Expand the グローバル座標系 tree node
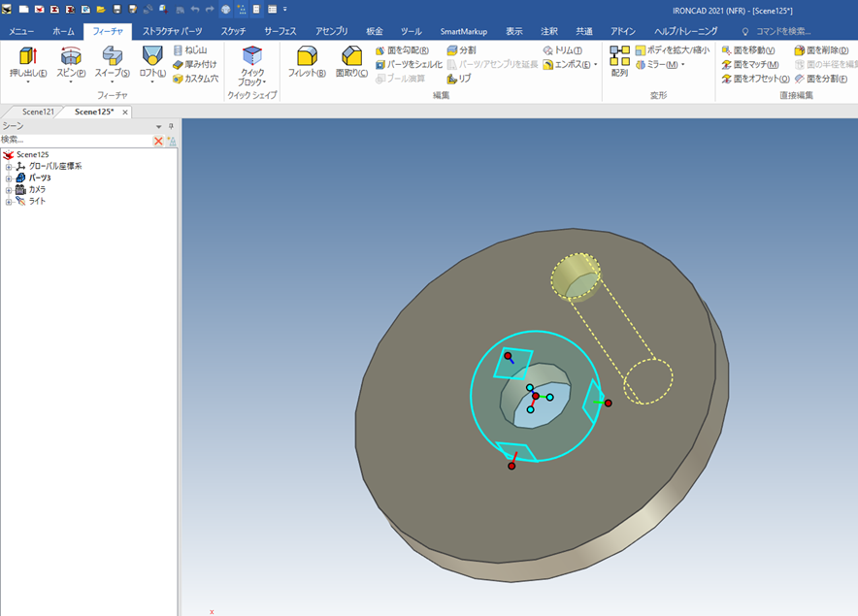This screenshot has height=616, width=858. point(9,167)
